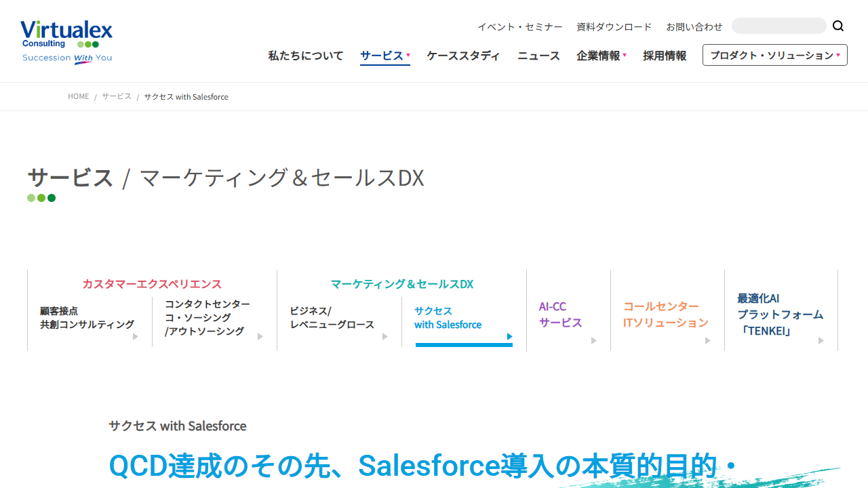Screen dimensions: 868x488
Task: Select the コンタクトセンター コ・ソーシング tab
Action: (x=215, y=322)
